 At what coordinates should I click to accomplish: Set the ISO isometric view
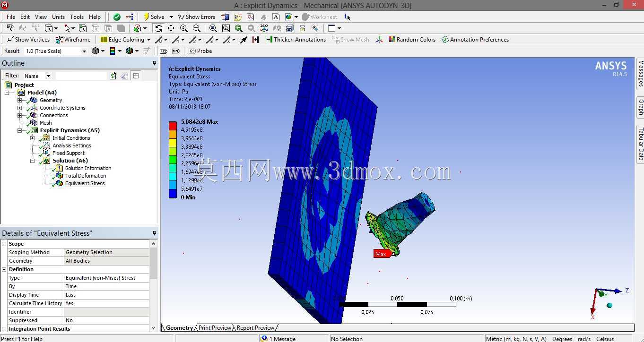pos(264,28)
